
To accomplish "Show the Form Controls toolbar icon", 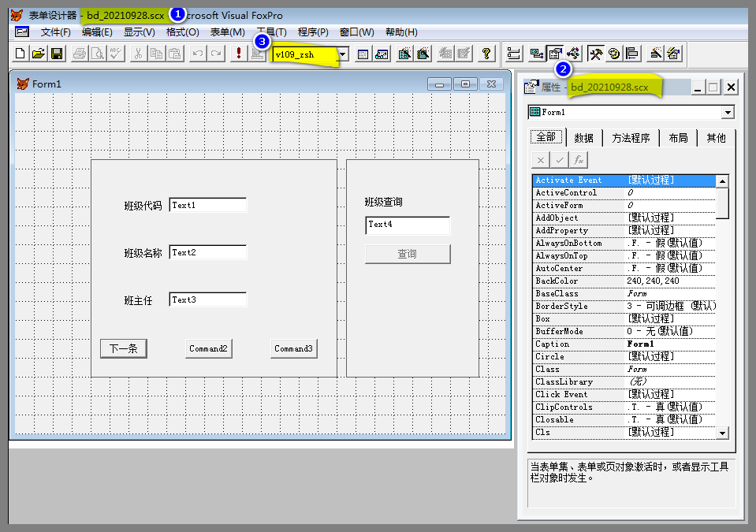I will 596,54.
